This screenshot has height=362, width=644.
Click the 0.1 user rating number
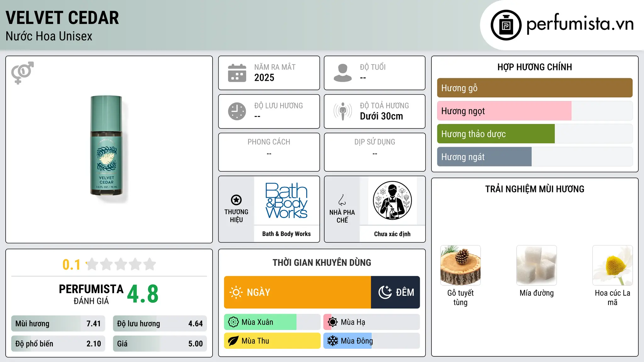point(71,265)
